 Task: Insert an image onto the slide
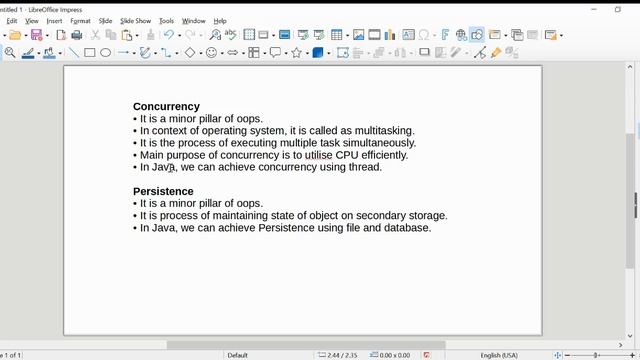358,35
